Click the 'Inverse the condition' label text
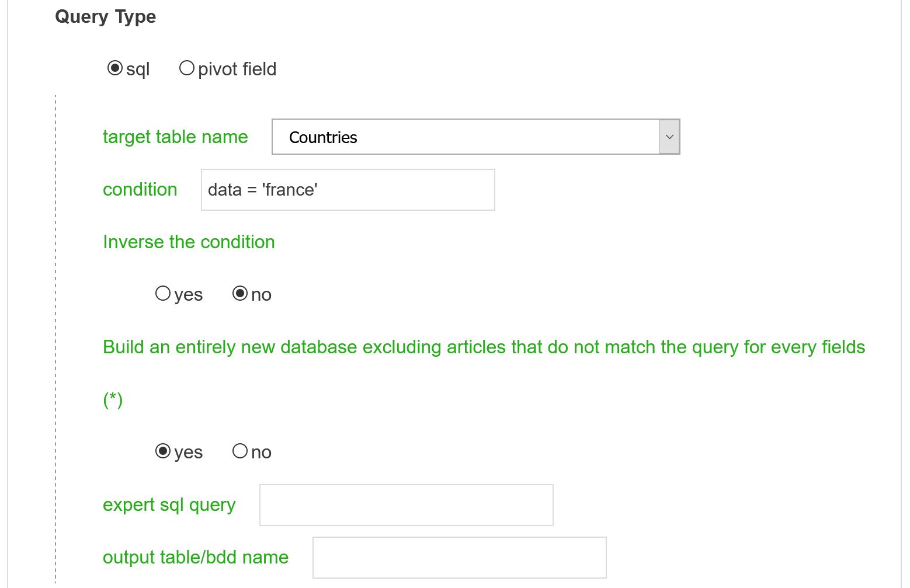The image size is (910, 588). pos(189,242)
